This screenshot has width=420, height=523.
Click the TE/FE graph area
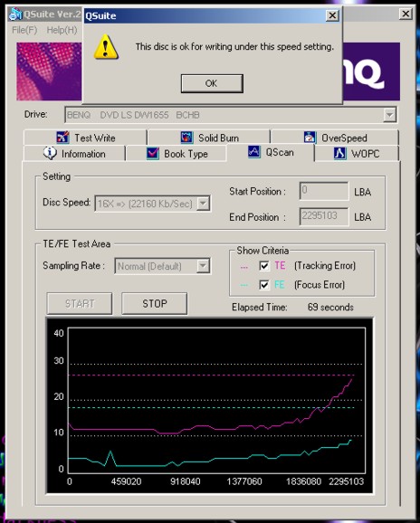coord(209,405)
